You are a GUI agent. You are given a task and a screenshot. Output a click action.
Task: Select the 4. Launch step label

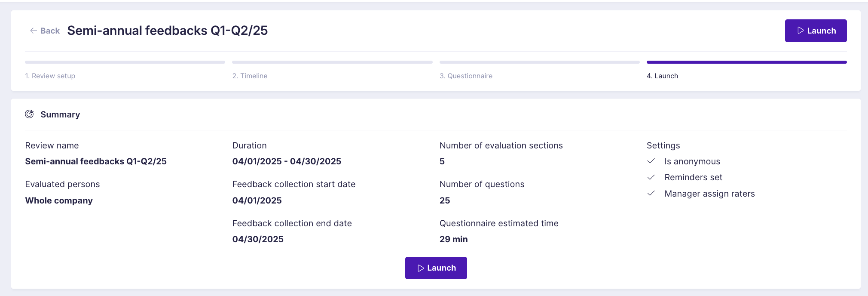click(662, 76)
